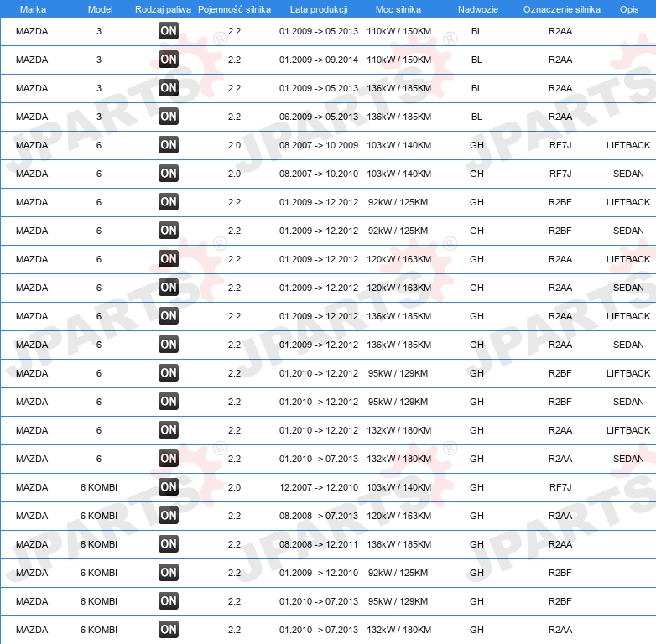Screen dimensions: 656x644
Task: Click ON icon in 92kW / 125KM LIFTBACK row
Action: tap(169, 202)
